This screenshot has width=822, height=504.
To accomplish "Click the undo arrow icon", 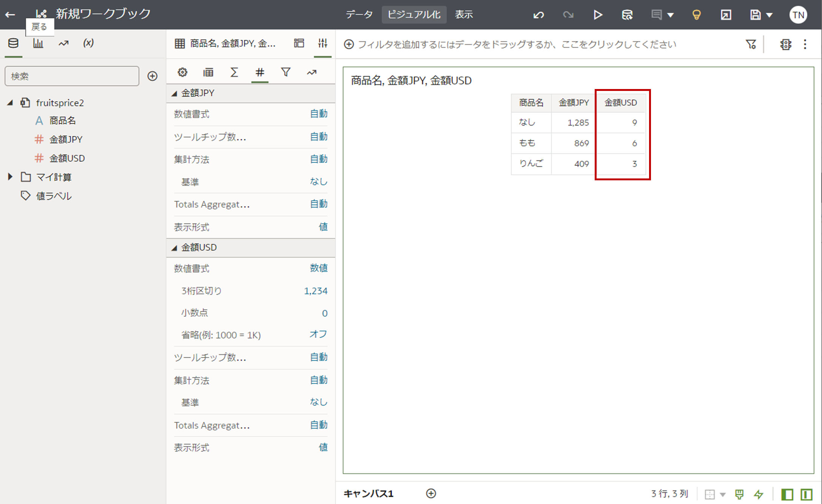I will click(x=538, y=15).
